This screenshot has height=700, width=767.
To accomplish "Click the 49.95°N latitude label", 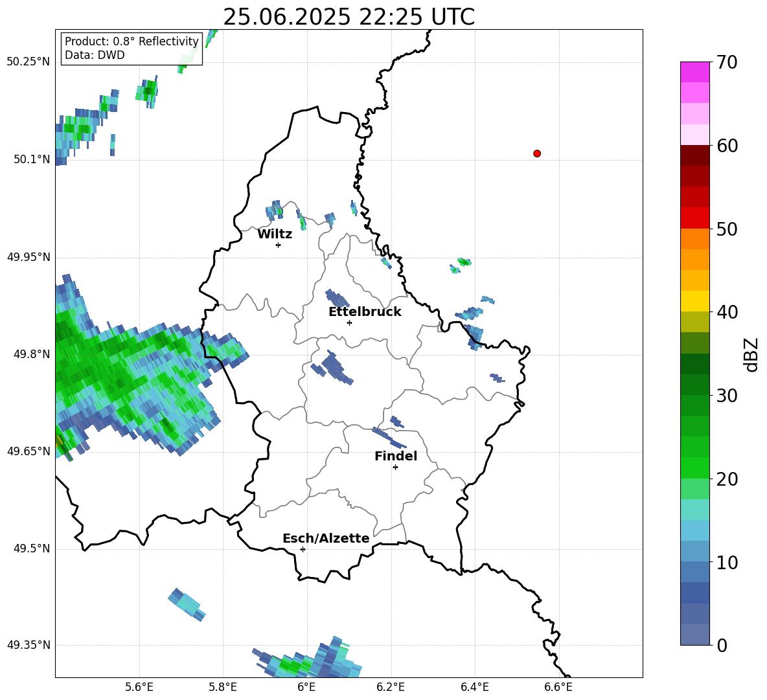I will coord(29,256).
